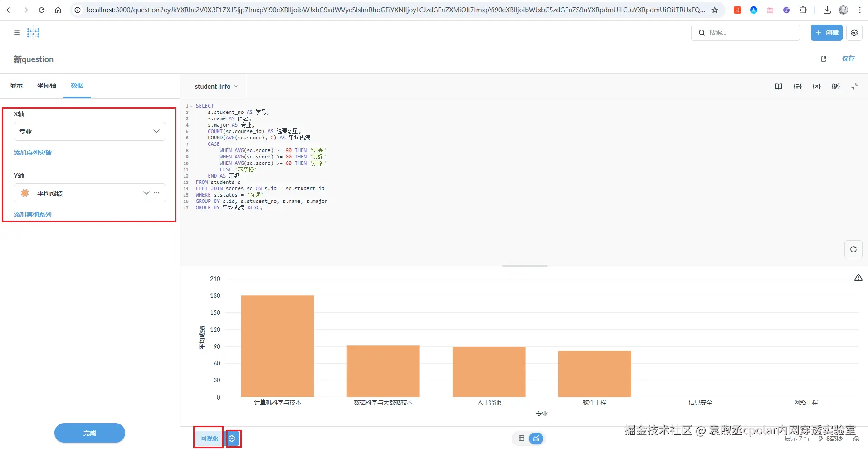Switch to table view of results
868x449 pixels.
click(522, 438)
